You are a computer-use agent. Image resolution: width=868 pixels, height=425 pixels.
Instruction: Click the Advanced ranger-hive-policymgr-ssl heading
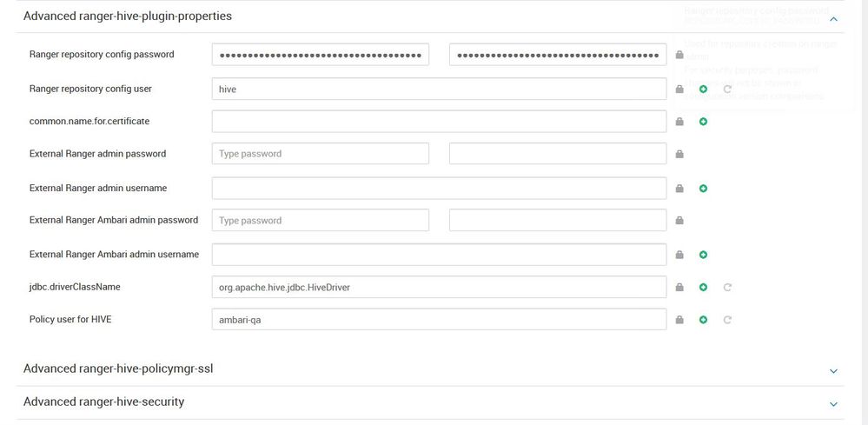(x=118, y=369)
